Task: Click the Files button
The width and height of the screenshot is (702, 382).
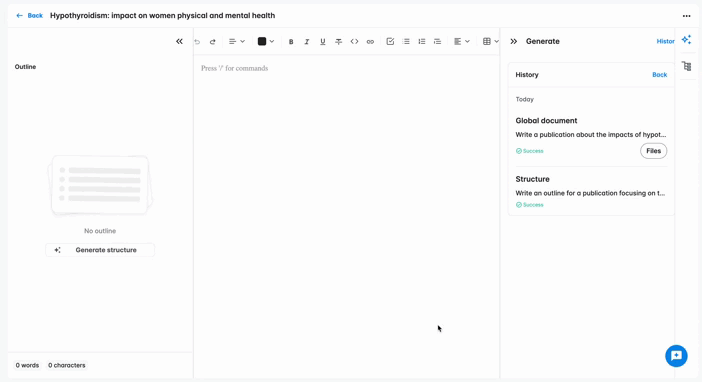Action: [x=653, y=151]
